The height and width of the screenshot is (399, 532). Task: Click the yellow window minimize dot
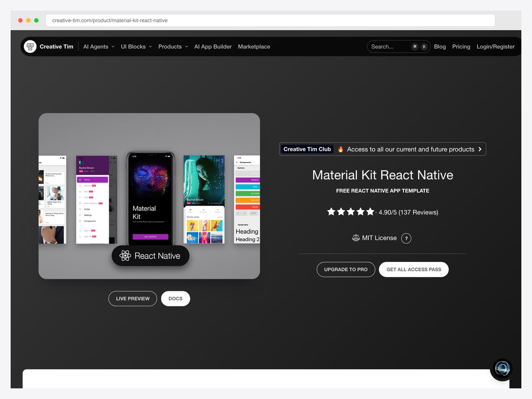(x=28, y=20)
